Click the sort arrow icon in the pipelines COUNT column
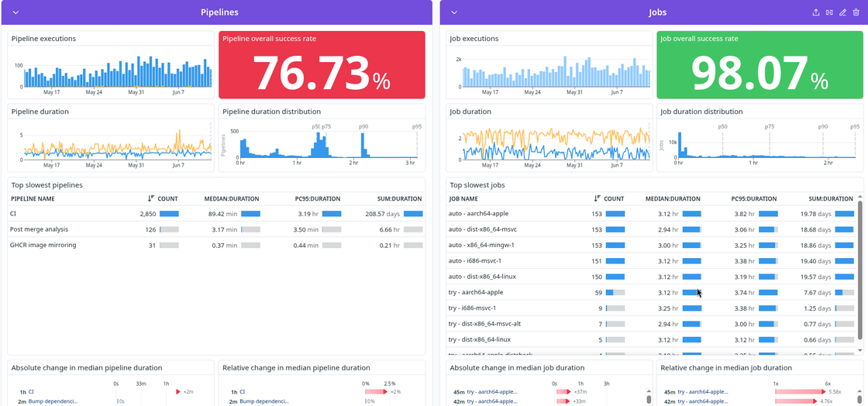Image resolution: width=868 pixels, height=406 pixels. 150,198
